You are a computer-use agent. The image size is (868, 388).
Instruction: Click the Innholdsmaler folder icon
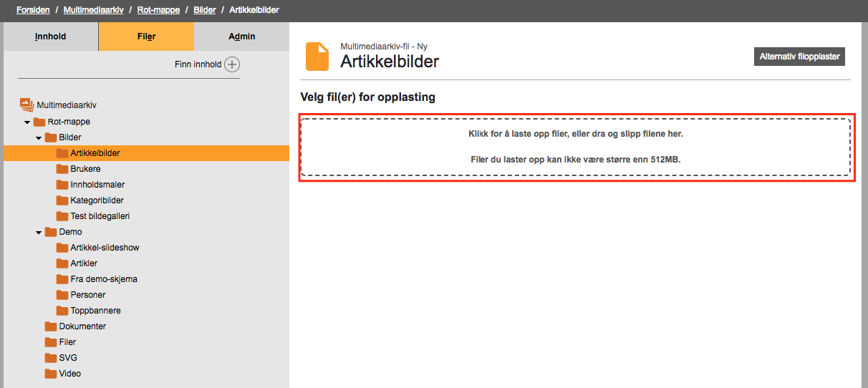coord(62,185)
